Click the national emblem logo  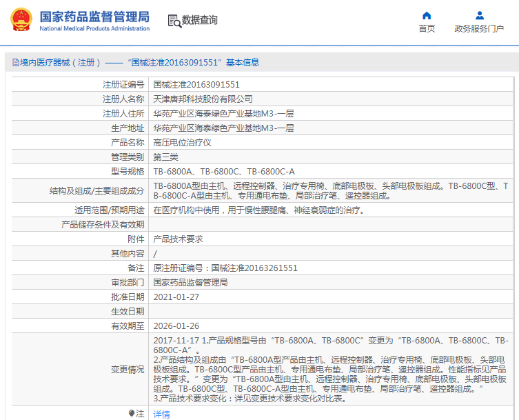click(21, 20)
